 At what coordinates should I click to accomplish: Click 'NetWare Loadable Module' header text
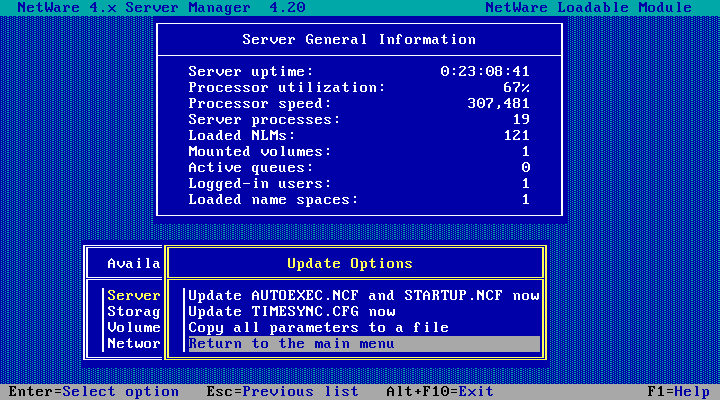click(x=588, y=7)
